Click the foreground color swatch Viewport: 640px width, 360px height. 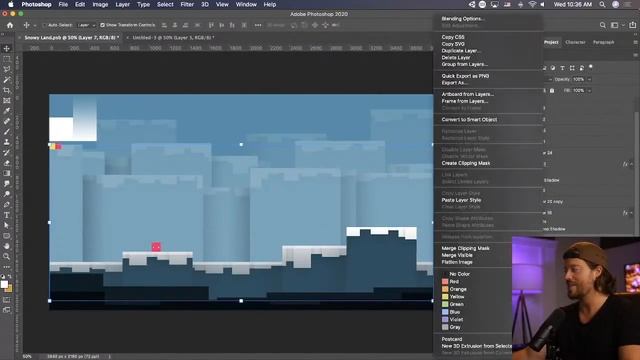(4, 284)
